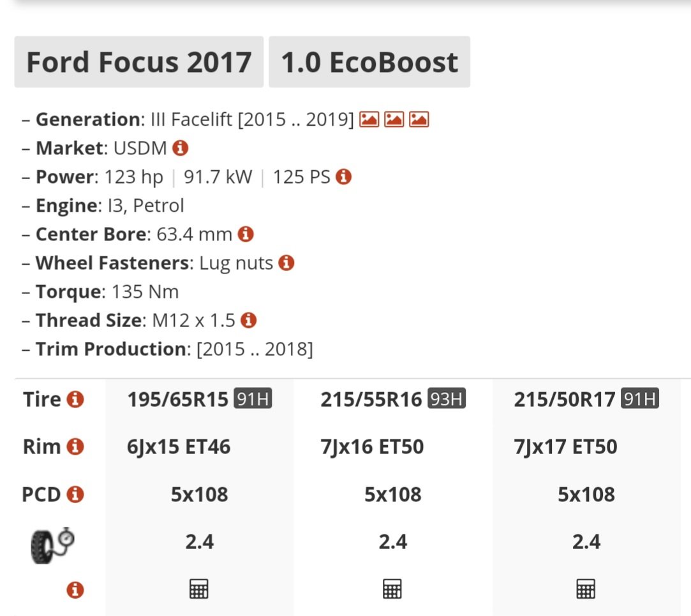This screenshot has width=691, height=616.
Task: Open calculator for 195/65R15 tire
Action: [199, 589]
